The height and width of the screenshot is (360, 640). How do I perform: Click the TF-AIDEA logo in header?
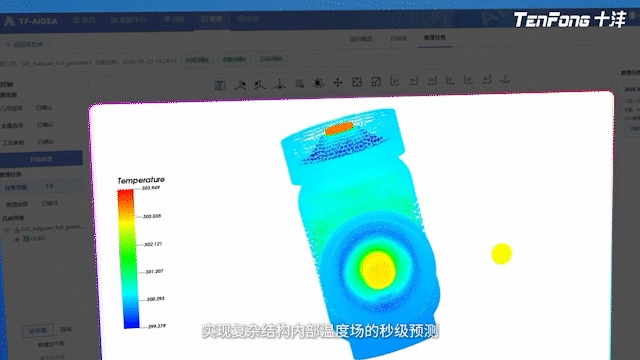pyautogui.click(x=31, y=21)
